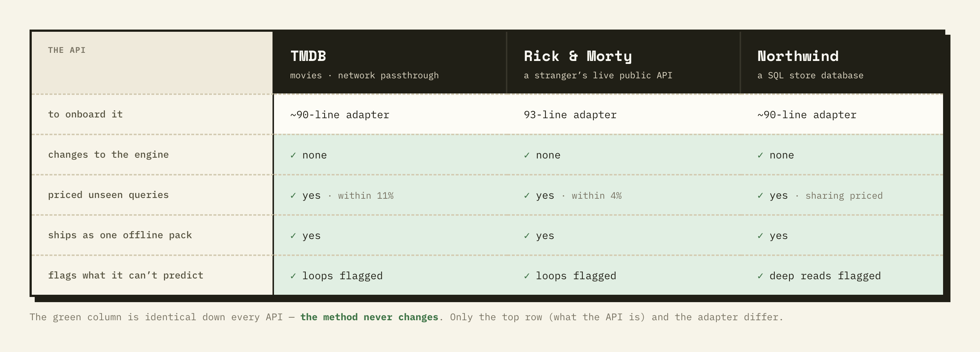Select "~90-line adapter" in the TMDB column

pos(340,115)
